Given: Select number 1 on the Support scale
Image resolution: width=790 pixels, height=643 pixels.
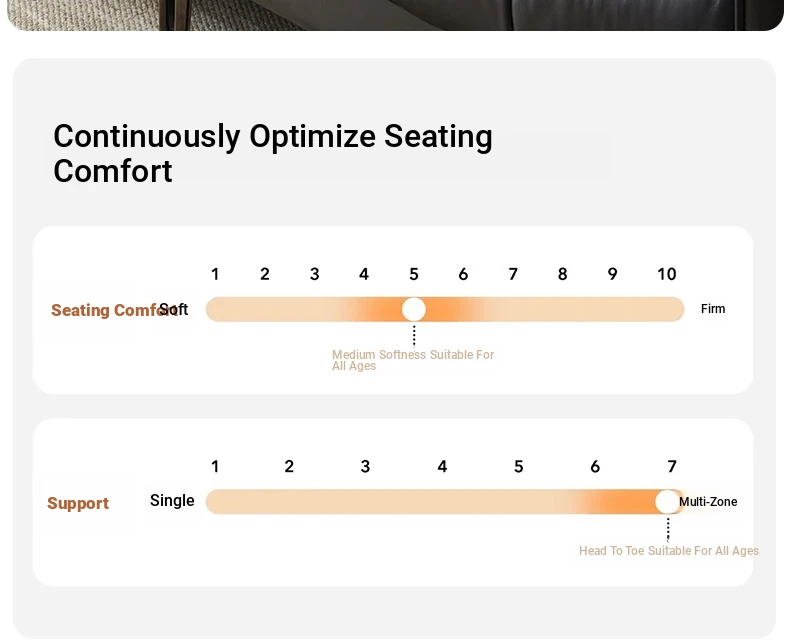Looking at the screenshot, I should point(215,467).
